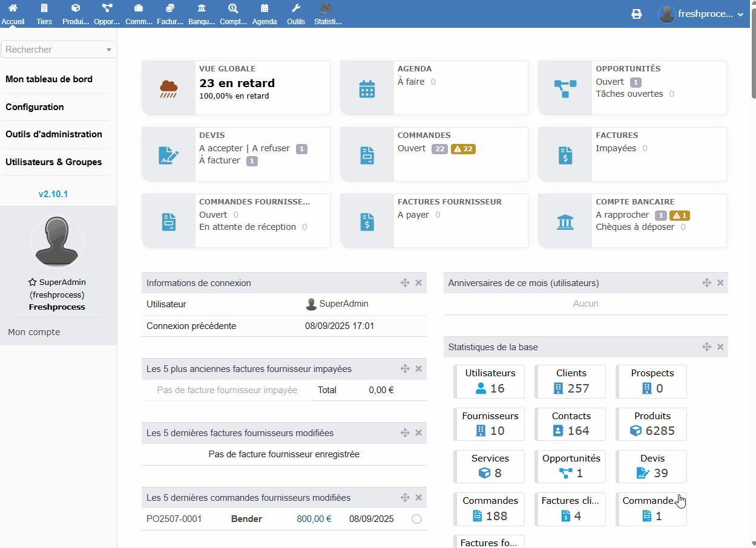The image size is (756, 548).
Task: Click the Accueil home icon
Action: (x=13, y=8)
